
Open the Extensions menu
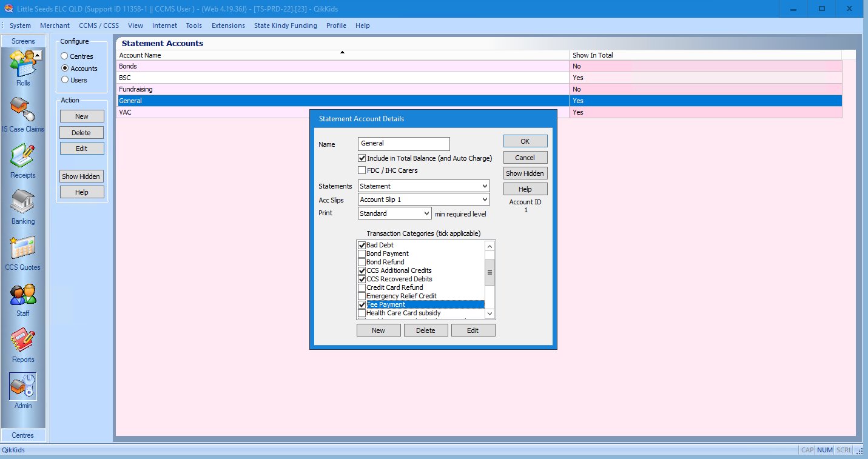[228, 25]
